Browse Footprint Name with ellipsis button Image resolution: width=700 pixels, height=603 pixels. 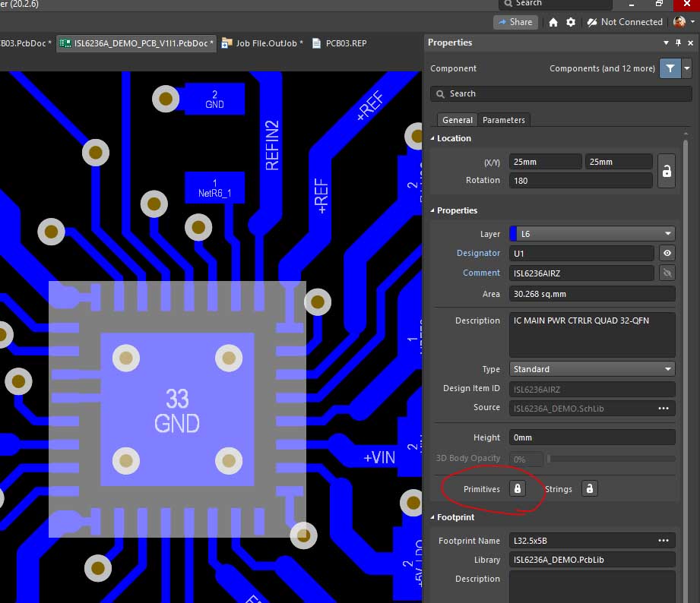(664, 541)
